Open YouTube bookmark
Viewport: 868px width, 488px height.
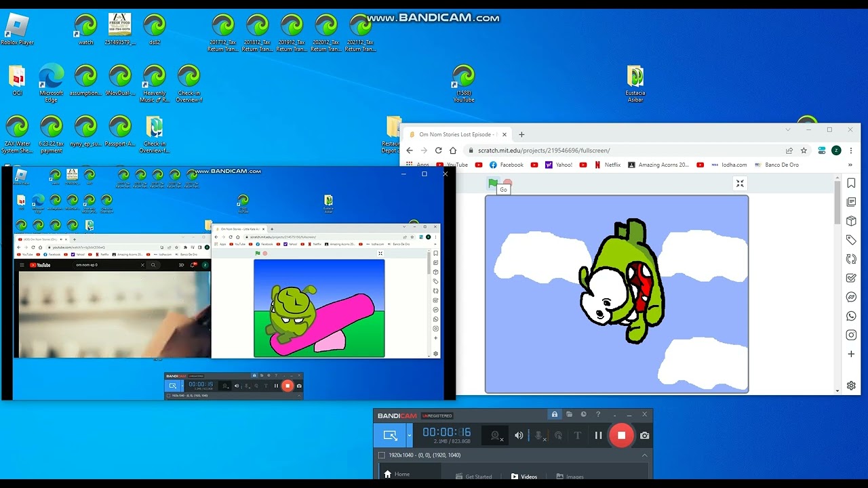(x=452, y=165)
